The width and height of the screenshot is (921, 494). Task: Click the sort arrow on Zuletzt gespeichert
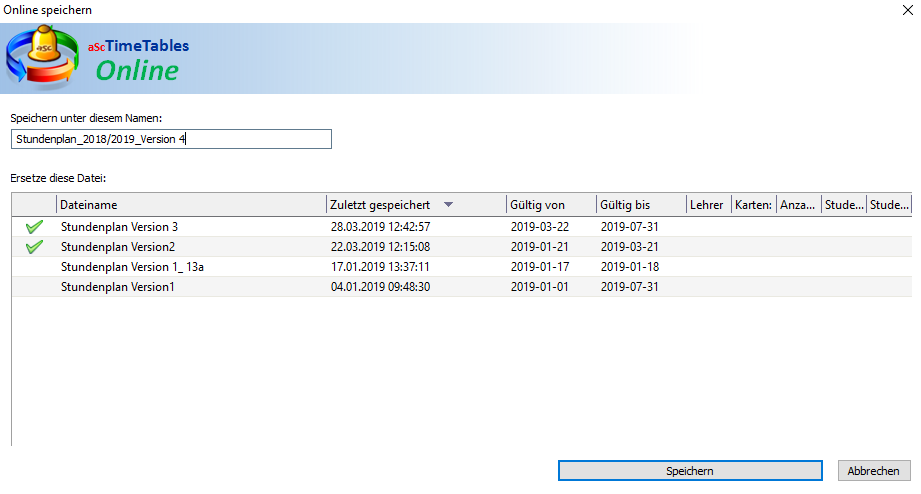point(448,205)
